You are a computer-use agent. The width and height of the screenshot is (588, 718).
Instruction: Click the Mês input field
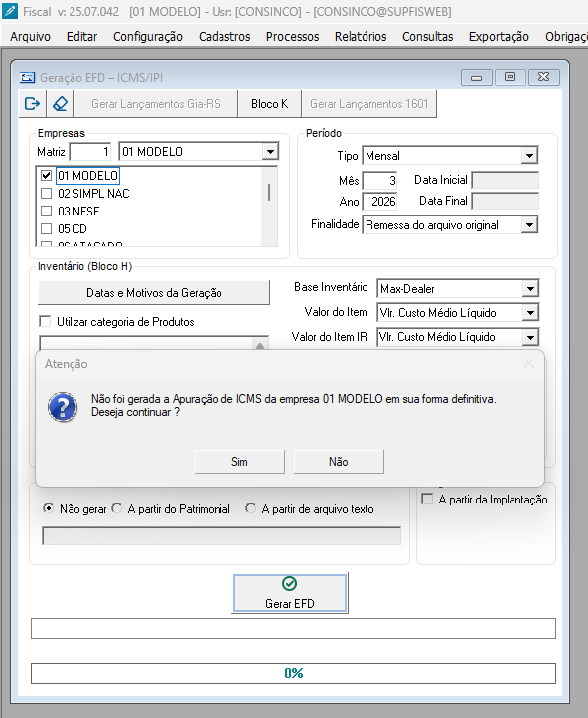[379, 181]
